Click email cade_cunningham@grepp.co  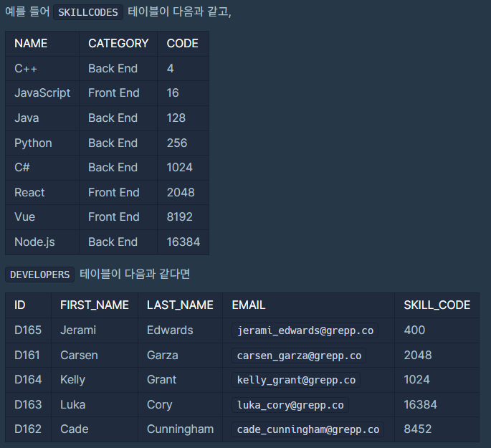point(308,429)
